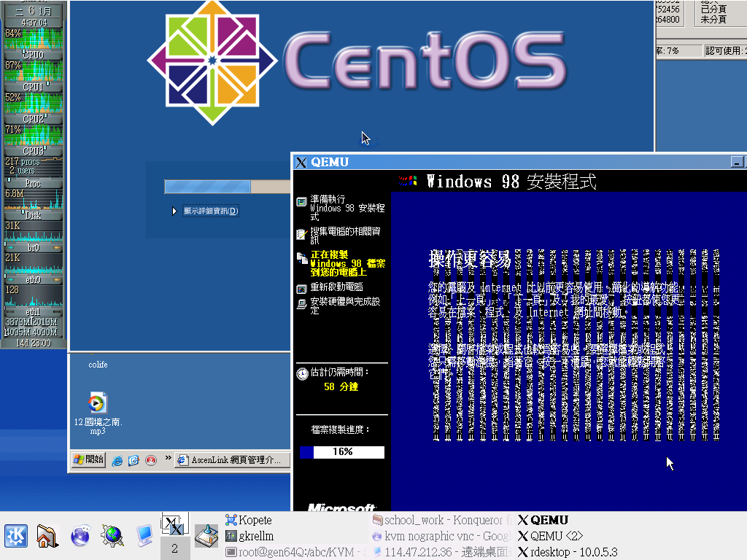Select the colife desktop item label
This screenshot has width=747, height=560.
pos(98,365)
